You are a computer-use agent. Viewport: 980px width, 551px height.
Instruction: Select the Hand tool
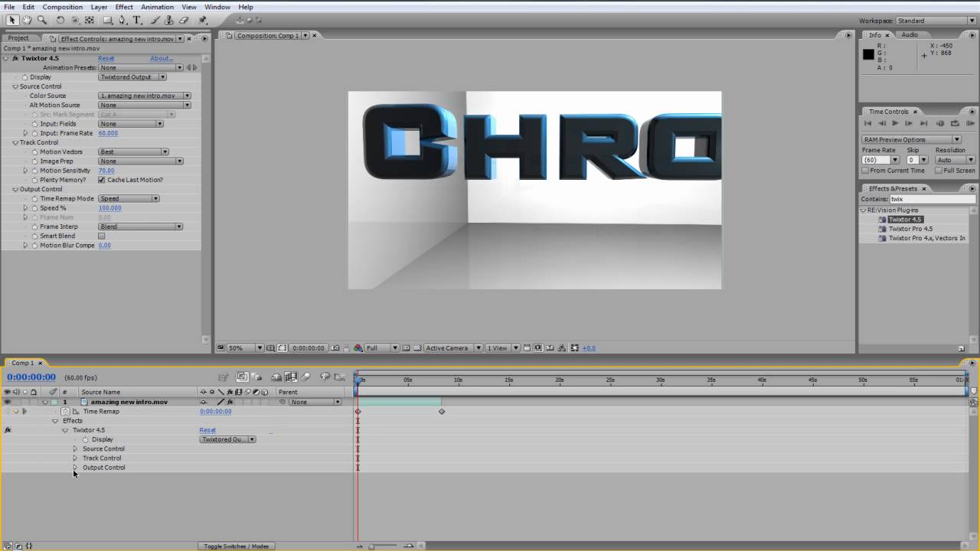coord(27,21)
